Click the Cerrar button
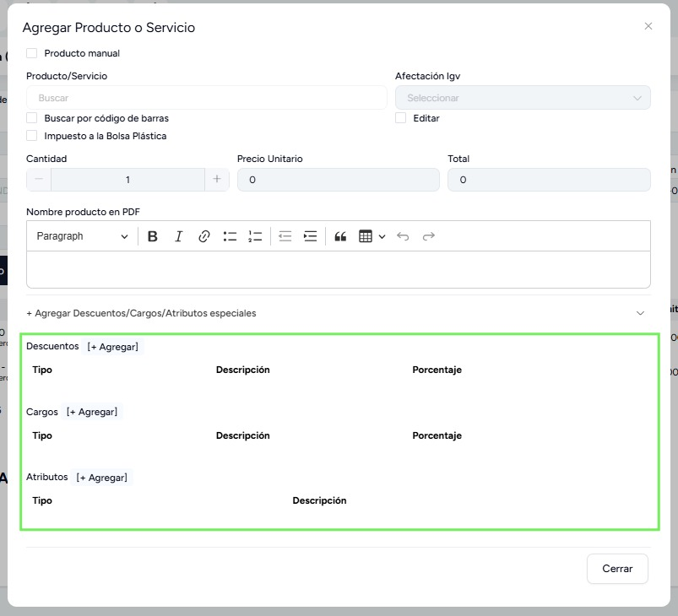Screen dimensions: 678x616 (x=617, y=569)
